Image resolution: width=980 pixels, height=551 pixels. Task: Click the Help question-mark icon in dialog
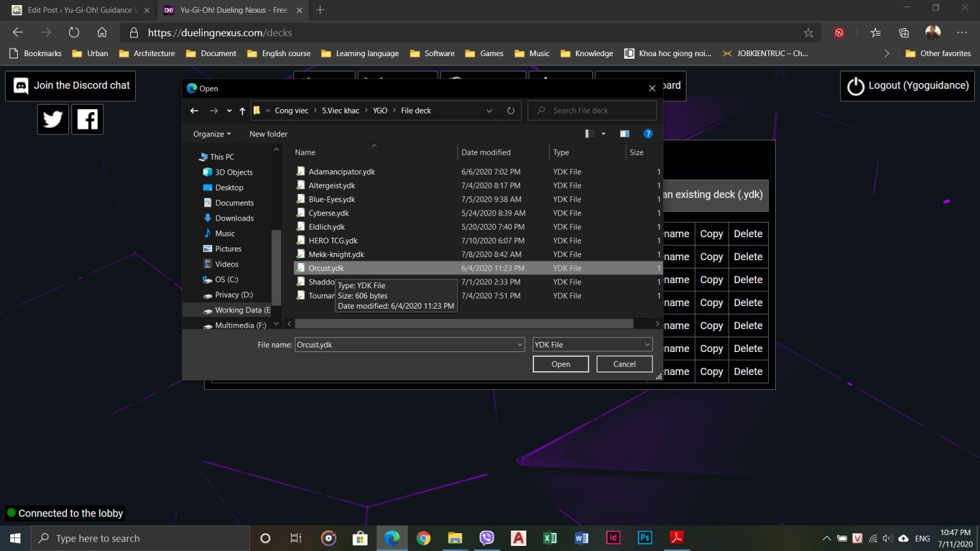[x=648, y=133]
